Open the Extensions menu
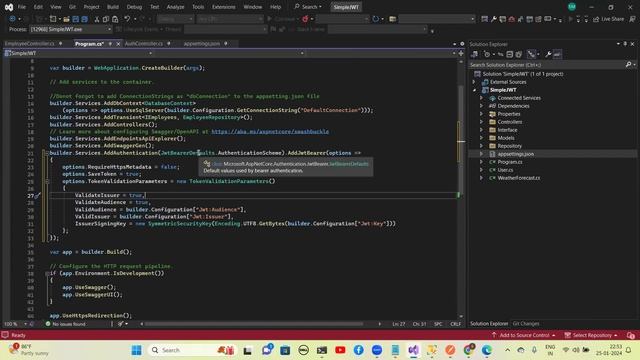This screenshot has width=640, height=360. click(223, 7)
